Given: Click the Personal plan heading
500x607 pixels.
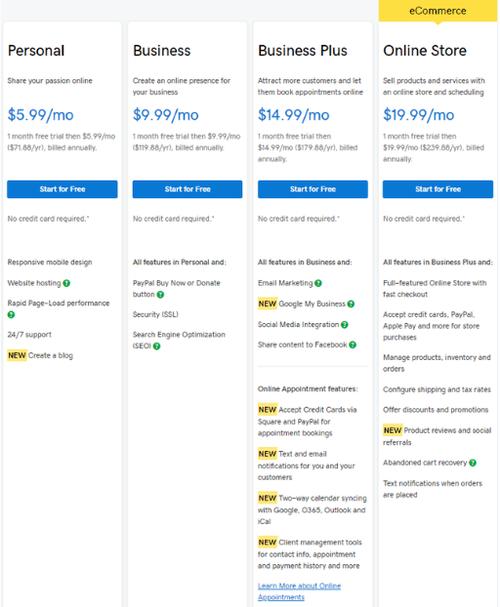Looking at the screenshot, I should 36,51.
